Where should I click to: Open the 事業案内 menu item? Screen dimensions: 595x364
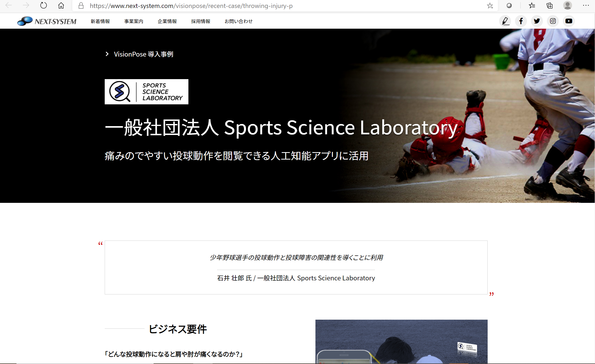click(134, 21)
